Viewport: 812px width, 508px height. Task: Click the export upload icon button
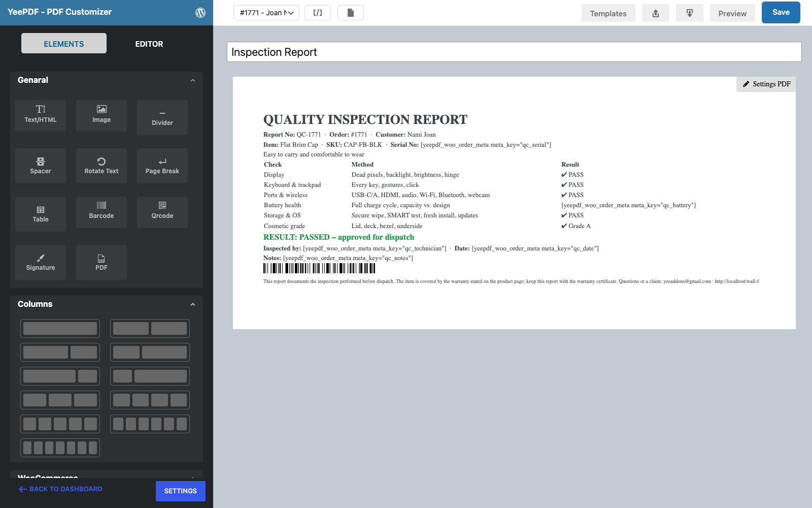(x=656, y=13)
